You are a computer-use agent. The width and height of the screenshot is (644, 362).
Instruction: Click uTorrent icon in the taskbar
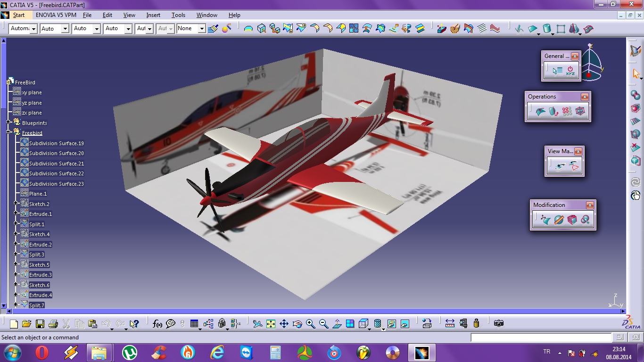129,353
